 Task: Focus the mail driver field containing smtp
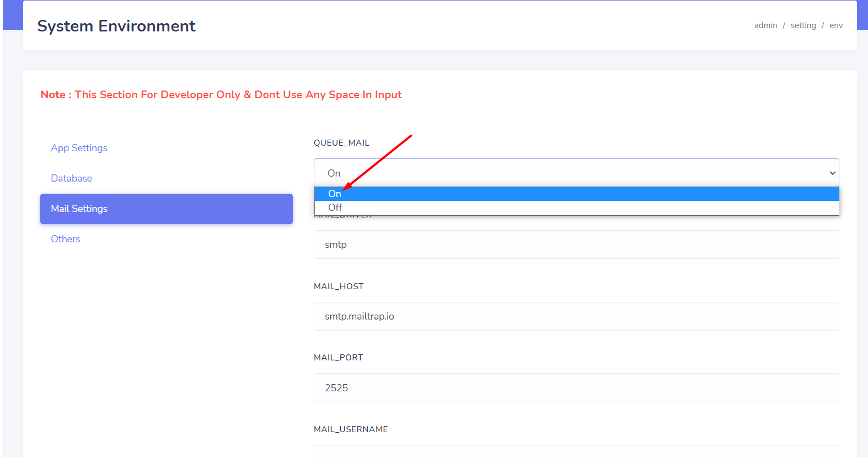pyautogui.click(x=576, y=245)
